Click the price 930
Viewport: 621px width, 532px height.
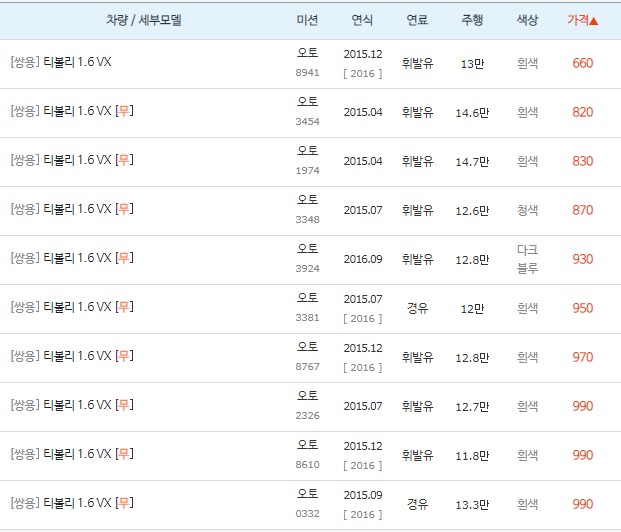[583, 259]
